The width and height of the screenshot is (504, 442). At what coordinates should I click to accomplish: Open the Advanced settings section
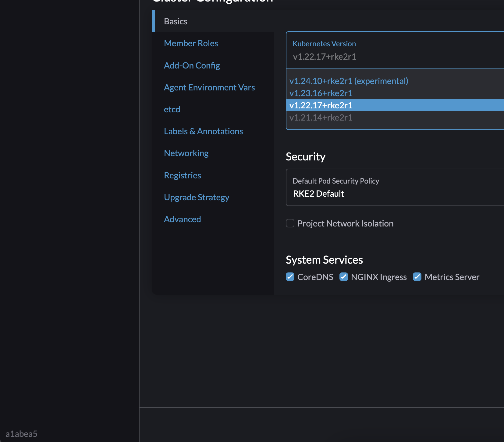point(182,219)
